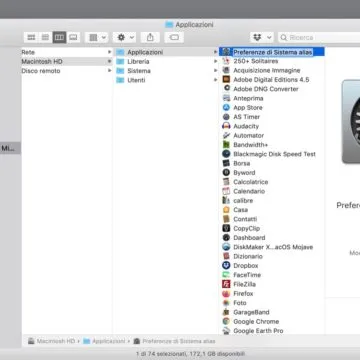
Task: Expand arrow next to Libreria
Action: pos(215,61)
